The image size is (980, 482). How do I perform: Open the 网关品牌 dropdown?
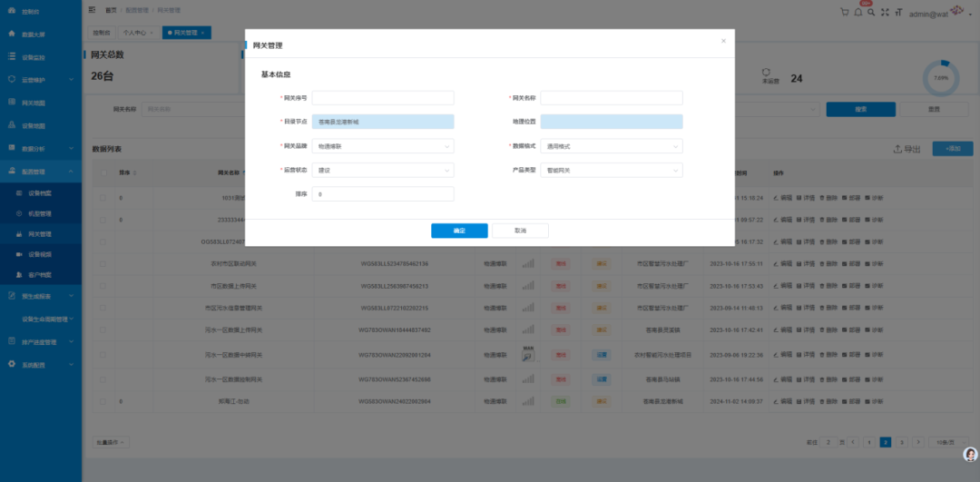[x=383, y=146]
